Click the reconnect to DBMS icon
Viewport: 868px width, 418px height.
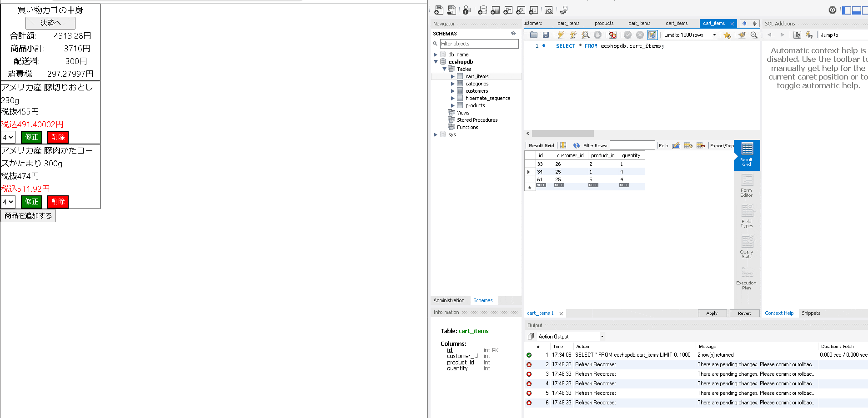[x=564, y=10]
